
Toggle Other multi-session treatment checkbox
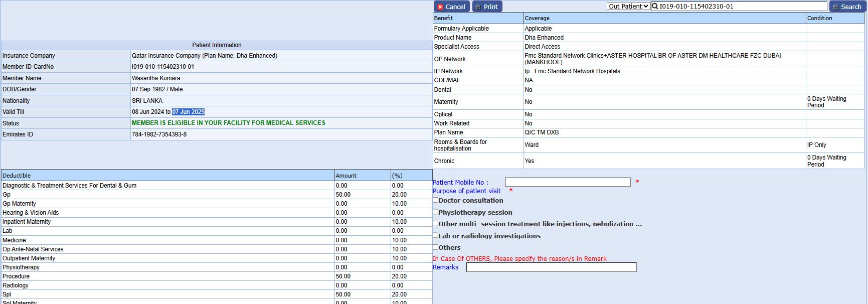(x=436, y=224)
